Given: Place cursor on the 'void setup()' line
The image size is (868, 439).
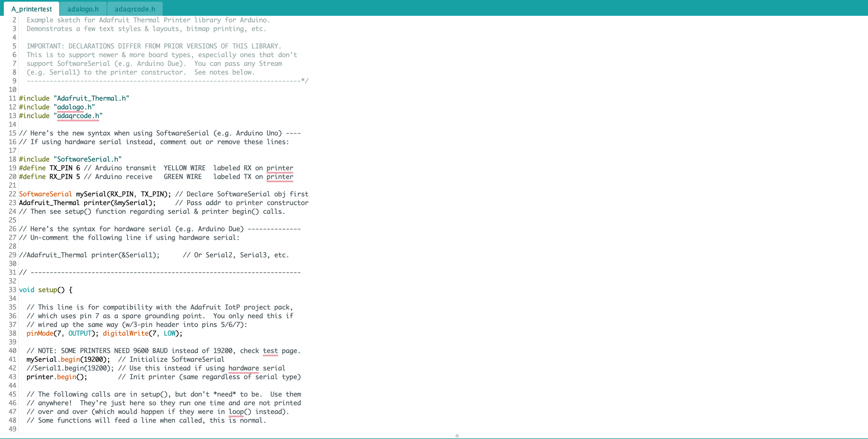Looking at the screenshot, I should 45,290.
